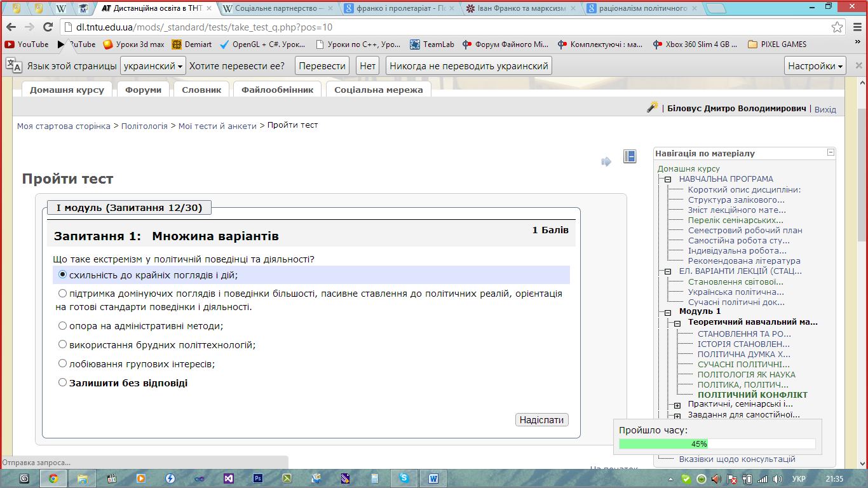The height and width of the screenshot is (488, 868).
Task: Collapse Теоретичний навчальний матеріал node
Action: 677,323
